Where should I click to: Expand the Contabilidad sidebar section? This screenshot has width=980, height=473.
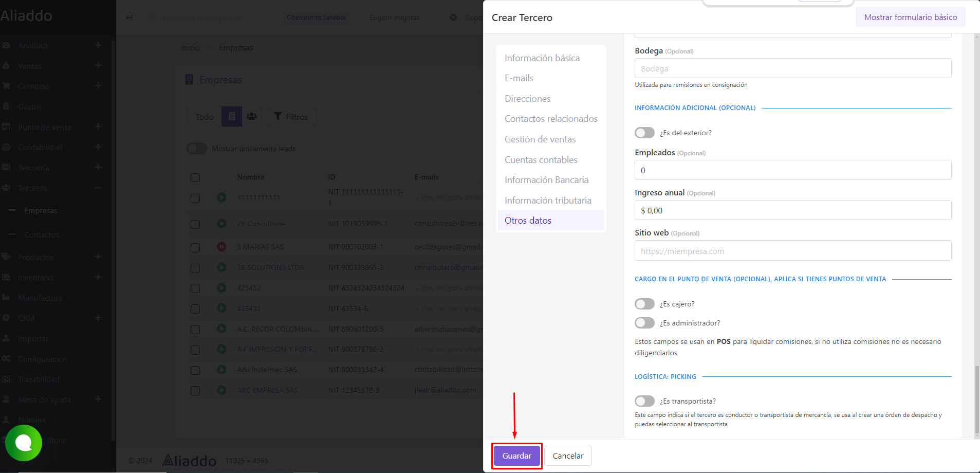98,147
